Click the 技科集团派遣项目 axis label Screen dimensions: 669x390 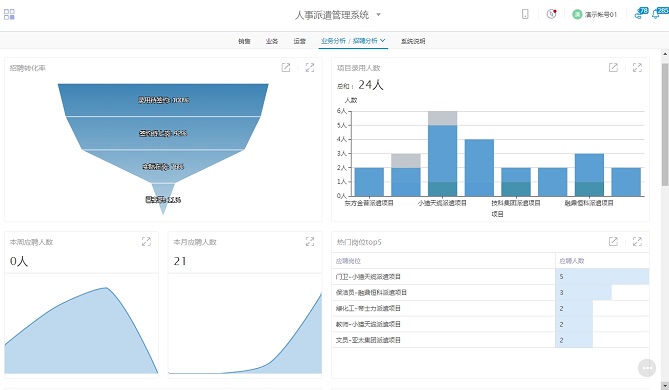pos(515,203)
